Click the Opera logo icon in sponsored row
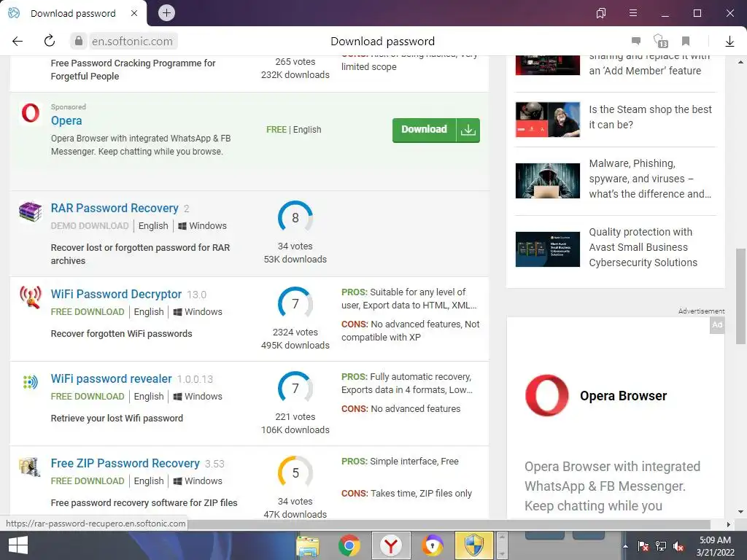Viewport: 747px width, 560px height. click(x=31, y=113)
